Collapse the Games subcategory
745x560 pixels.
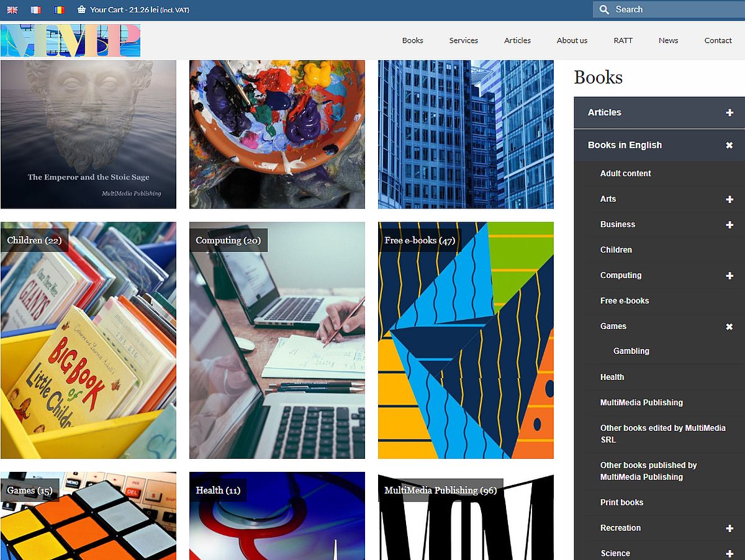(x=729, y=327)
